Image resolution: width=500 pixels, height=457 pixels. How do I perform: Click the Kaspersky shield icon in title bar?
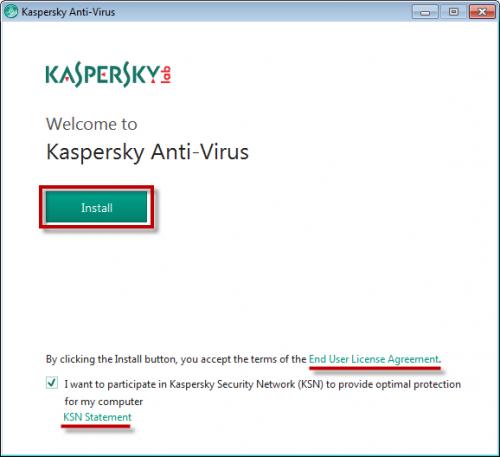tap(11, 12)
